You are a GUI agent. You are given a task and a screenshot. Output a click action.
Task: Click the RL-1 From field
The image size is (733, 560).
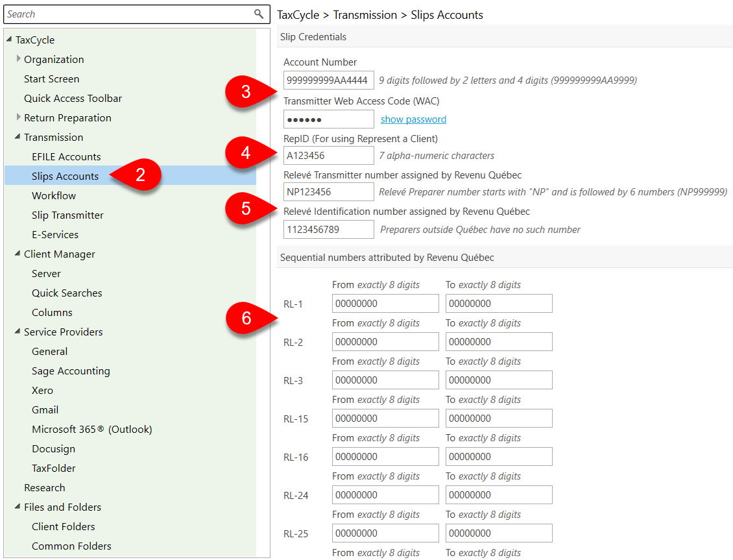point(385,304)
